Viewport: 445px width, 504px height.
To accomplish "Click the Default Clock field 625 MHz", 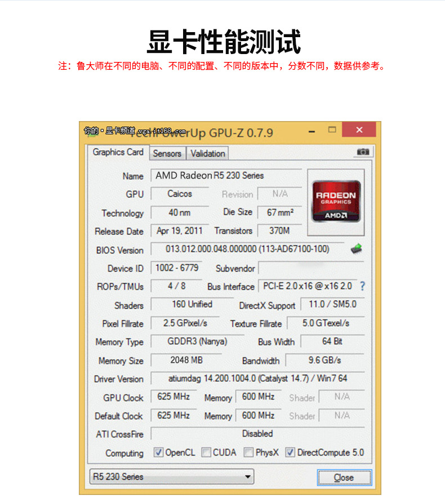I will [x=173, y=415].
